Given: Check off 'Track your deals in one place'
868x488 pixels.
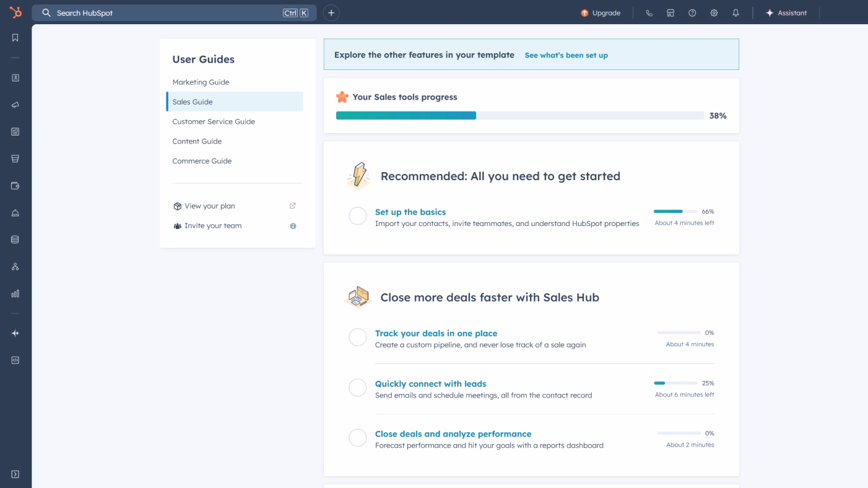Looking at the screenshot, I should (357, 337).
